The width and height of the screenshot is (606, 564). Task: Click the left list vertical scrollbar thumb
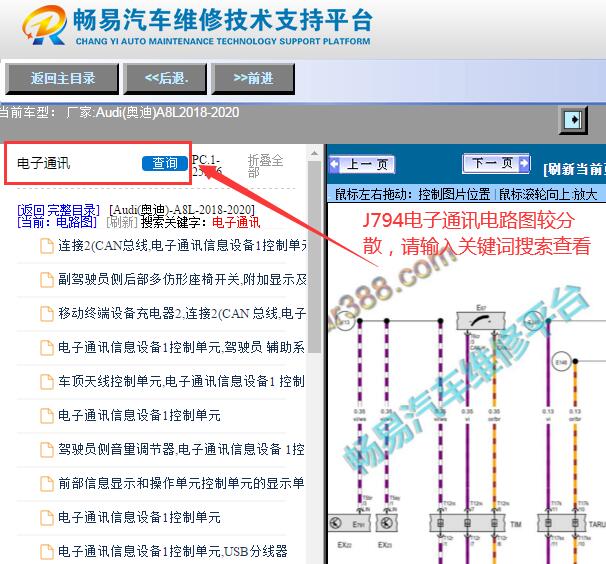tap(315, 257)
